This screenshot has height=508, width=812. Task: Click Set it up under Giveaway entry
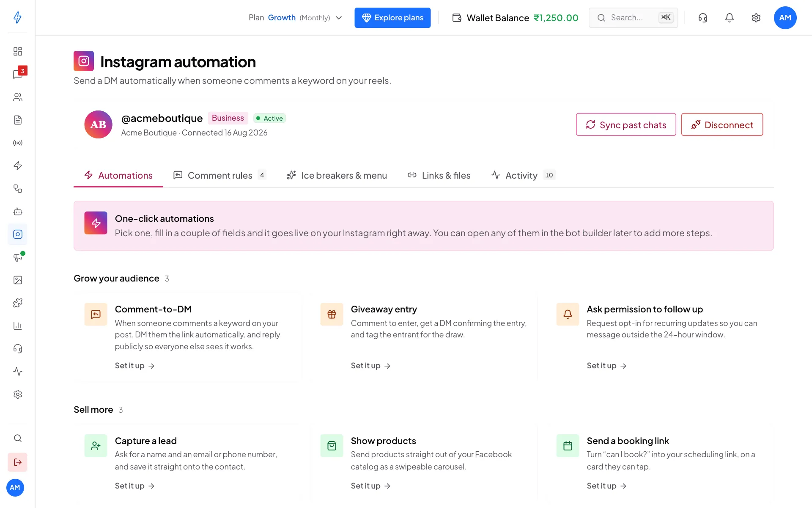pos(370,366)
